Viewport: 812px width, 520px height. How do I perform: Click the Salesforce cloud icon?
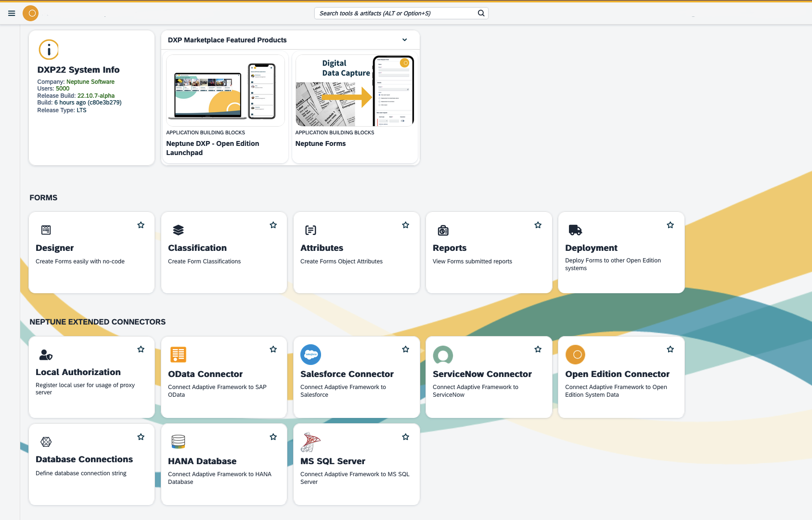[x=311, y=354]
